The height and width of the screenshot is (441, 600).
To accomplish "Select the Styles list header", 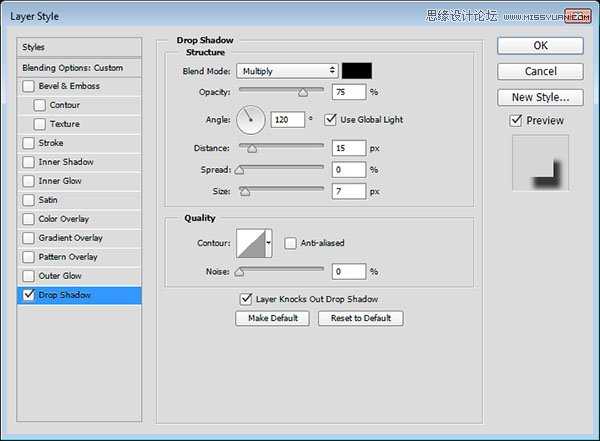I will [80, 47].
